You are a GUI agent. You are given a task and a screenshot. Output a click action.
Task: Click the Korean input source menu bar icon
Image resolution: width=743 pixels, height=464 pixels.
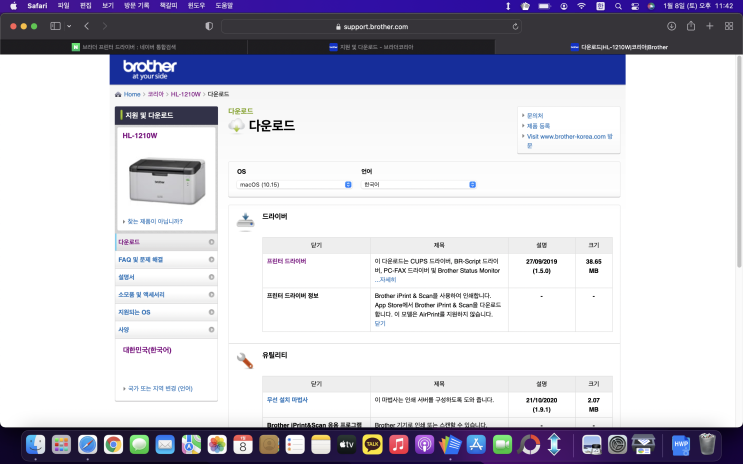pyautogui.click(x=600, y=6)
